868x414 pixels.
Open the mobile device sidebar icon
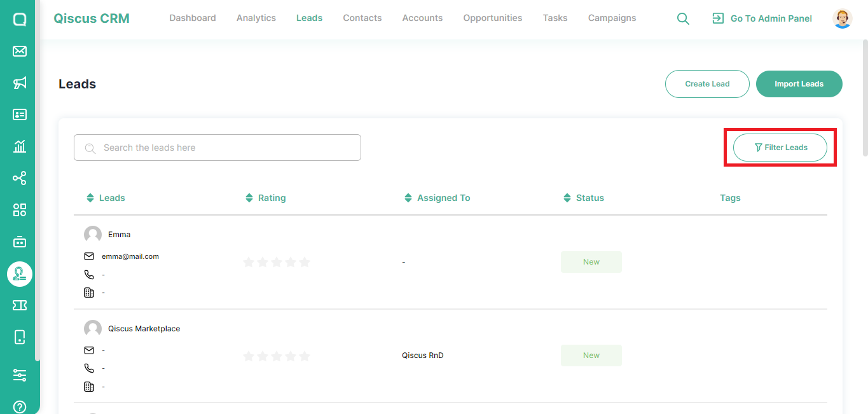click(20, 337)
